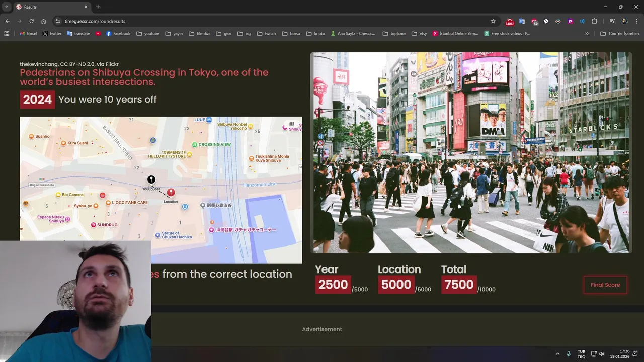Viewport: 644px width, 362px height.
Task: Click the Tsukishima Monja Kuya Shibuya marker
Action: coord(251,158)
